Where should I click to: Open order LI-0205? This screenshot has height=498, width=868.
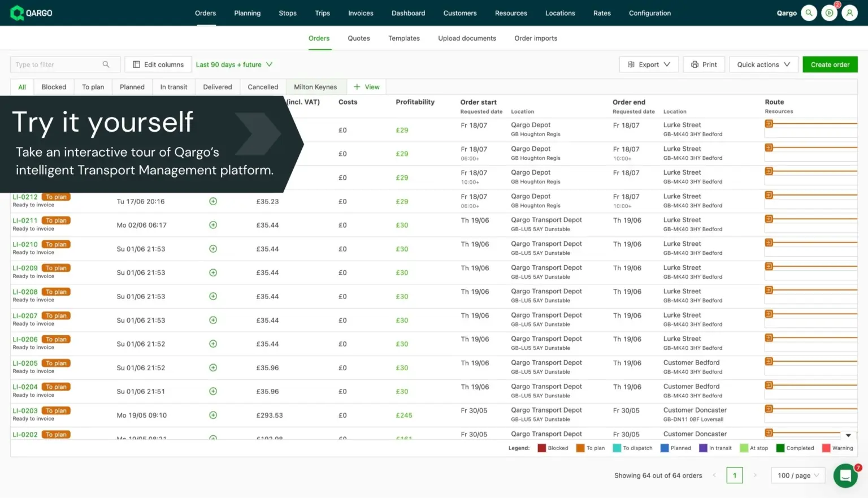click(24, 363)
